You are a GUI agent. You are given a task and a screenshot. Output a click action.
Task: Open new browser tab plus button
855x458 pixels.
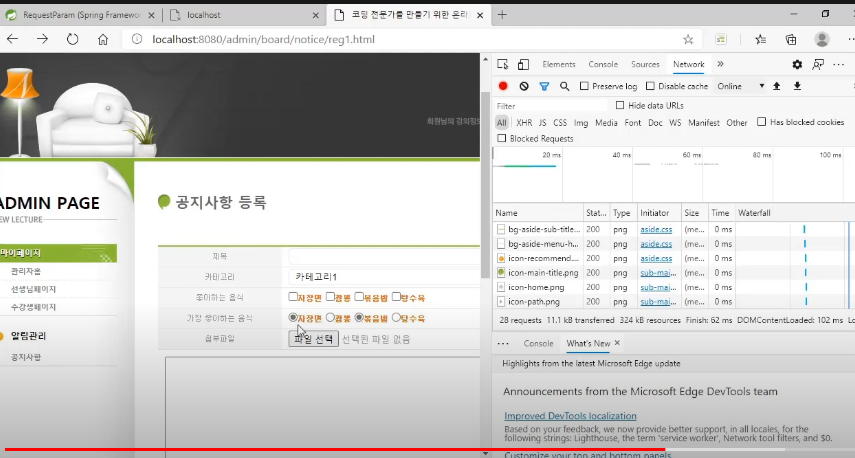pyautogui.click(x=502, y=15)
